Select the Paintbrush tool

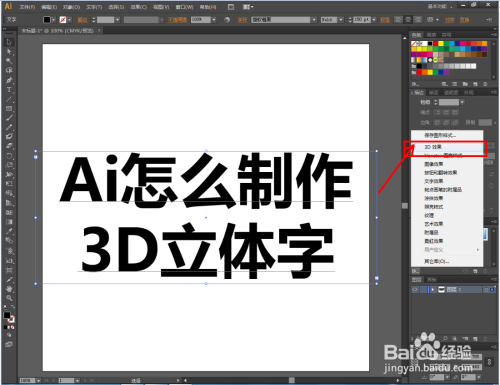point(9,118)
